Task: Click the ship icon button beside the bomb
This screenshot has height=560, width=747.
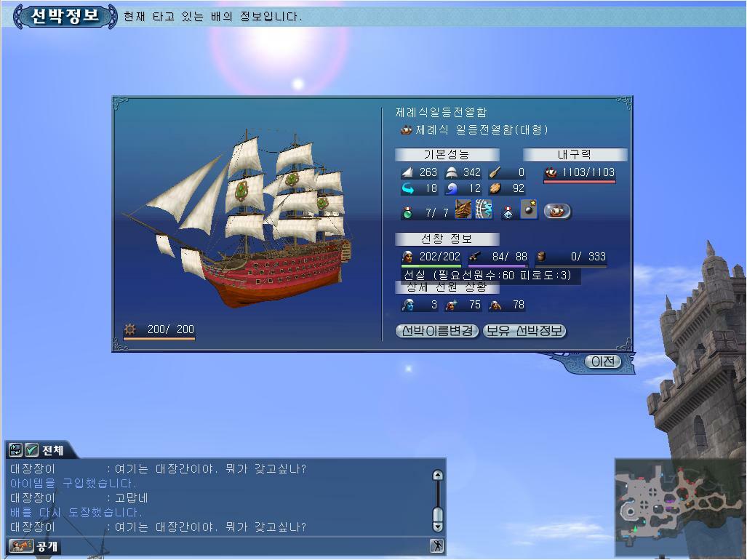Action: coord(557,211)
